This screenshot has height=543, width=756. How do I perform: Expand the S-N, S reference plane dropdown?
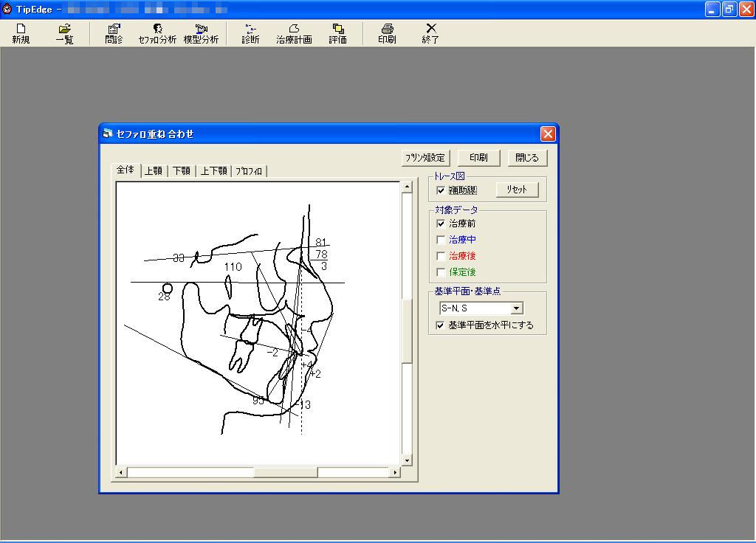517,308
